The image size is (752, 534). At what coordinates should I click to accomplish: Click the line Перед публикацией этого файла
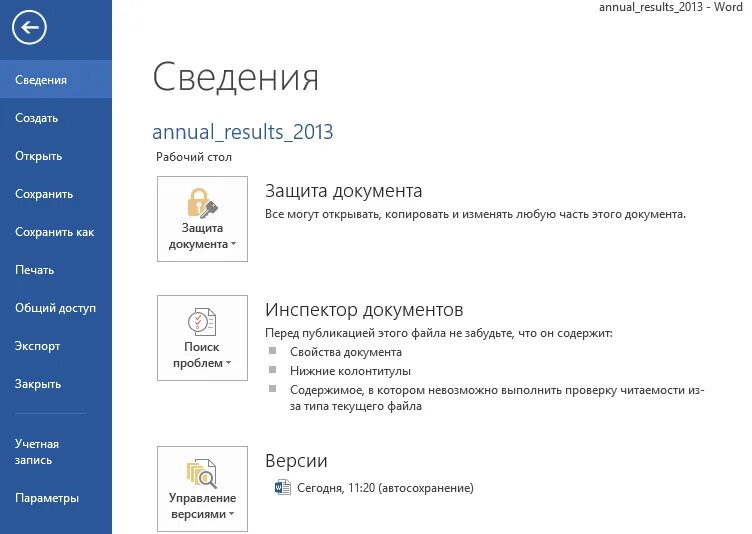(439, 333)
